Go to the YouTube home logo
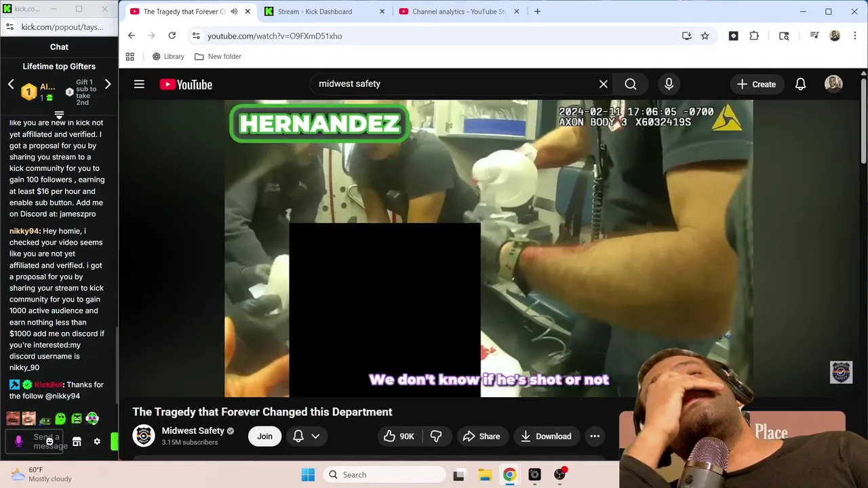The width and height of the screenshot is (868, 488). pos(186,85)
